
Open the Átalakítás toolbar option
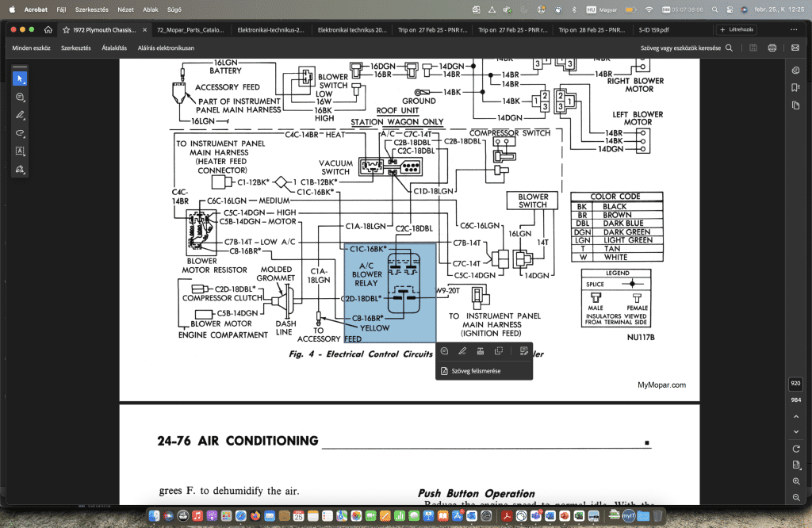coord(116,48)
